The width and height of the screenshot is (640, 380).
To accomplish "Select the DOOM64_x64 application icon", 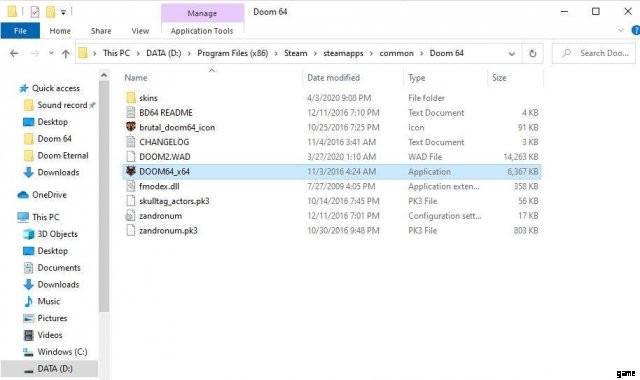I will click(x=131, y=171).
